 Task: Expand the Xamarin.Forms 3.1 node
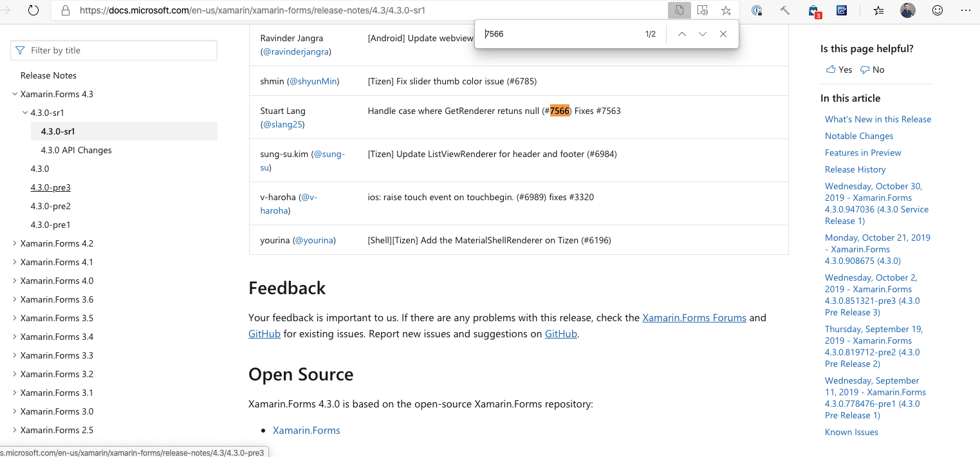[x=15, y=393]
